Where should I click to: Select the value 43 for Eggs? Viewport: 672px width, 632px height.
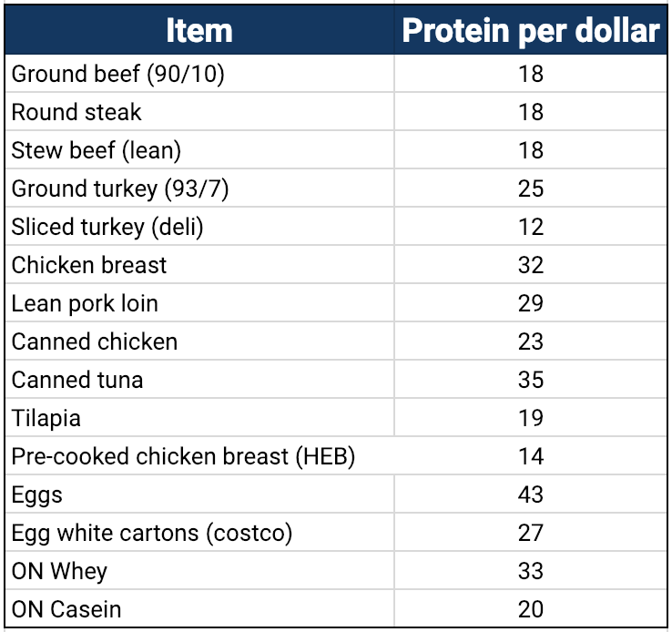[x=531, y=494]
